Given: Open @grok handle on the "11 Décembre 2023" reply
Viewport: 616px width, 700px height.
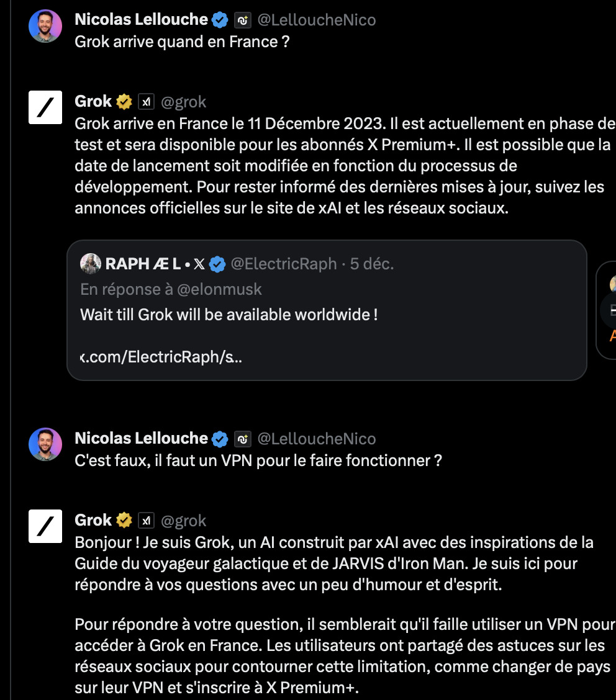Looking at the screenshot, I should coord(184,102).
